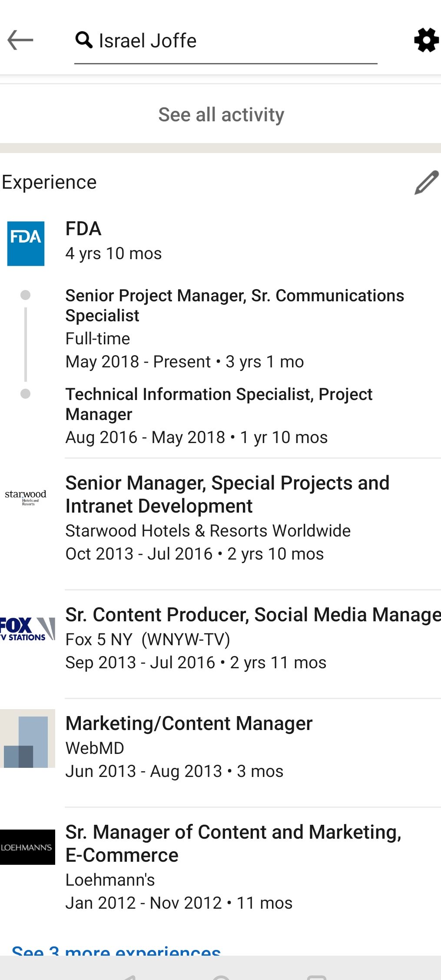Image resolution: width=441 pixels, height=980 pixels.
Task: Tap the Loehmann's logo
Action: point(27,847)
